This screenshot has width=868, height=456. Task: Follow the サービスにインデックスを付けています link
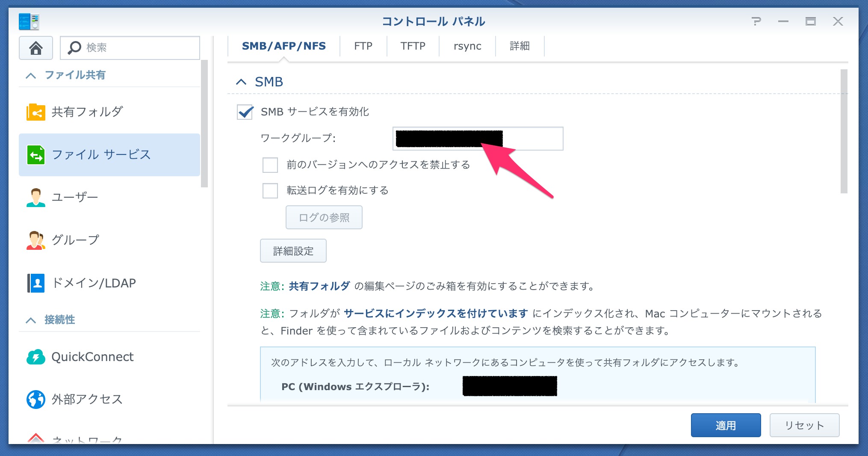436,314
